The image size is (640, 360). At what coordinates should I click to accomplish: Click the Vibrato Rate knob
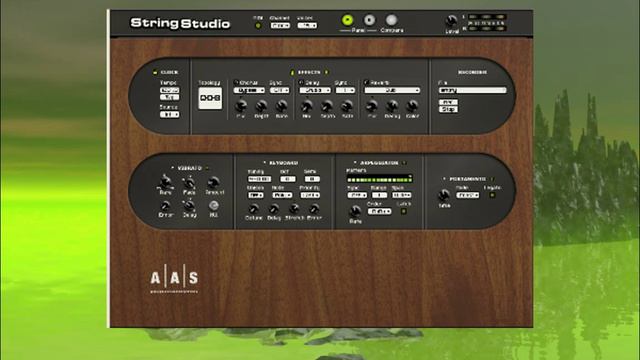tap(165, 182)
